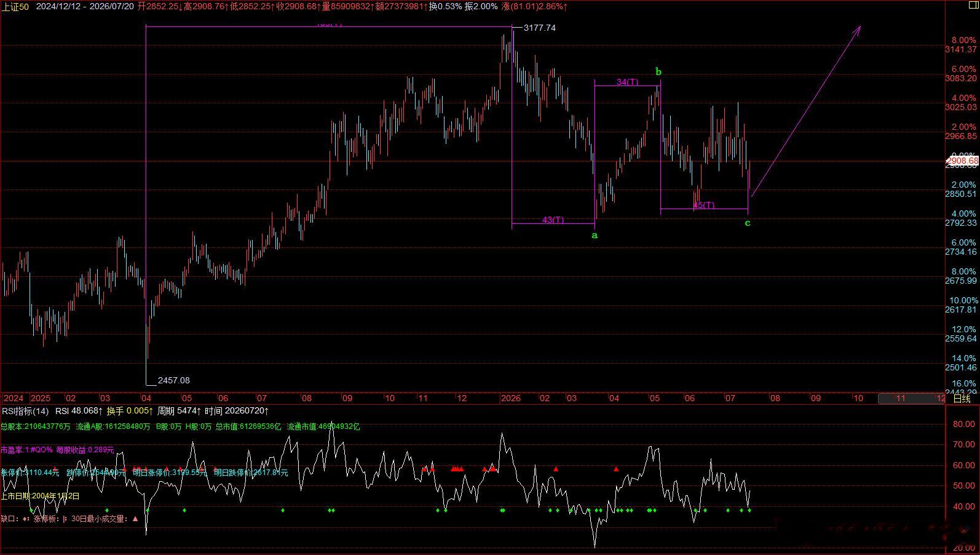
Task: Click the 上证50 index name
Action: click(15, 6)
